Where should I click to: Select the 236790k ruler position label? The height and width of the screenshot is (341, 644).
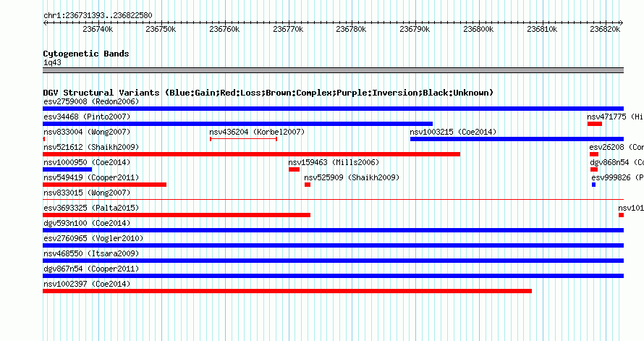tap(415, 29)
